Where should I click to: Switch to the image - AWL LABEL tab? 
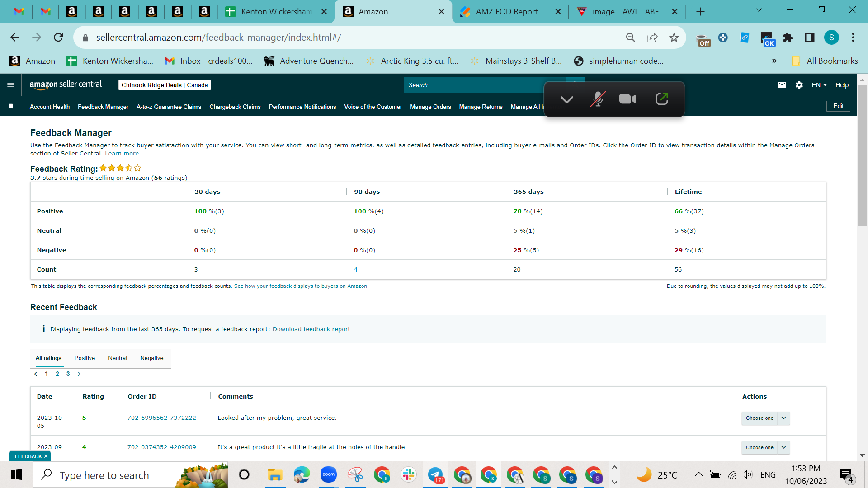pos(627,12)
